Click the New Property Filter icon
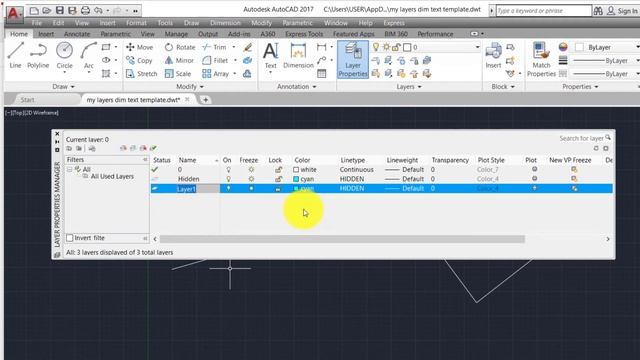Image resolution: width=640 pixels, height=360 pixels. 69,148
